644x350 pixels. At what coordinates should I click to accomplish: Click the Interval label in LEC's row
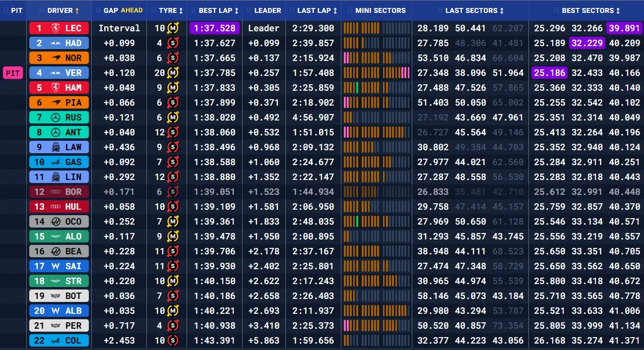(x=119, y=28)
